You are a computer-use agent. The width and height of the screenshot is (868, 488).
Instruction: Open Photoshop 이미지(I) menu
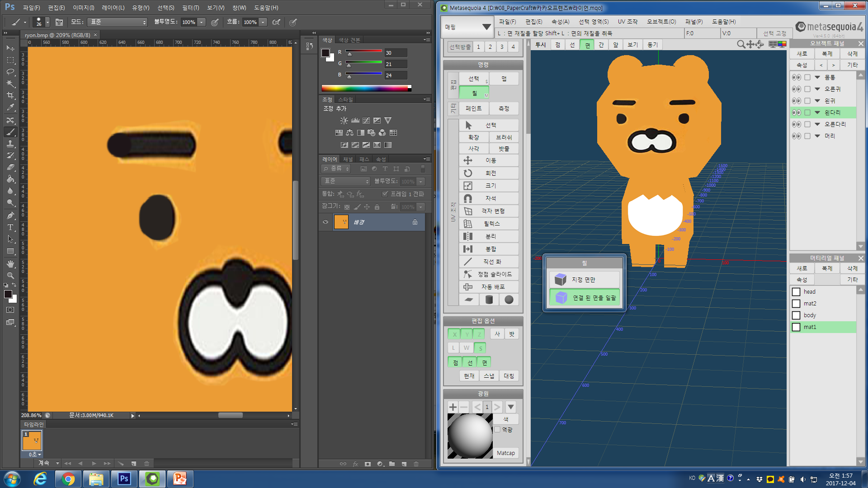pos(84,8)
